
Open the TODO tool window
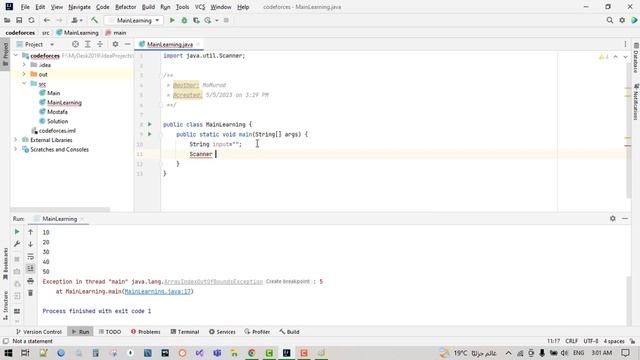(x=110, y=332)
